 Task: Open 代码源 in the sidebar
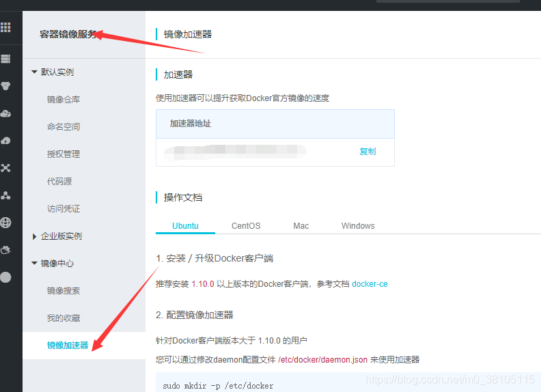59,182
